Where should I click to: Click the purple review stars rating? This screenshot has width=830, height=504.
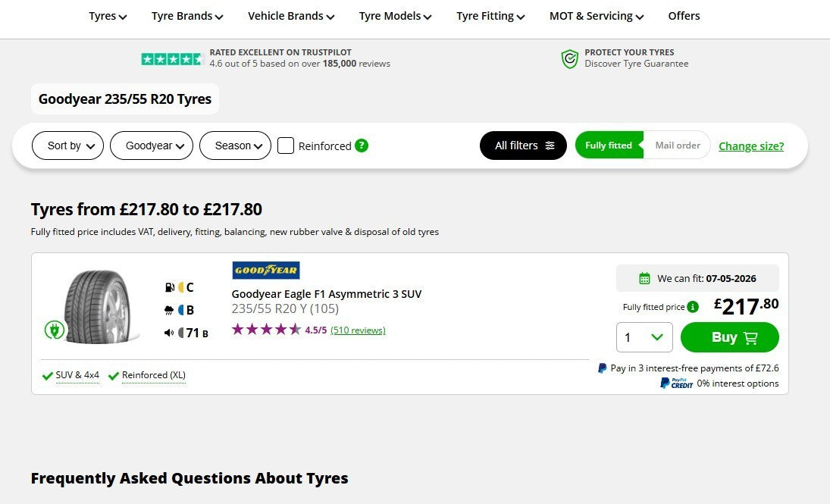click(x=266, y=329)
